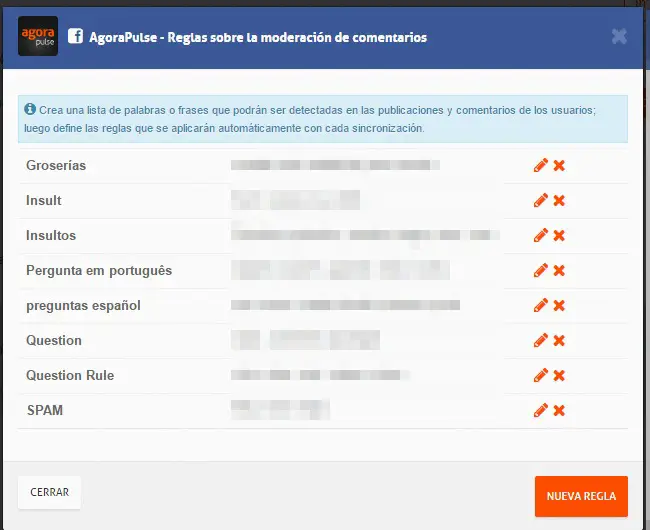The image size is (650, 530).
Task: Edit the Insult rule
Action: click(541, 200)
